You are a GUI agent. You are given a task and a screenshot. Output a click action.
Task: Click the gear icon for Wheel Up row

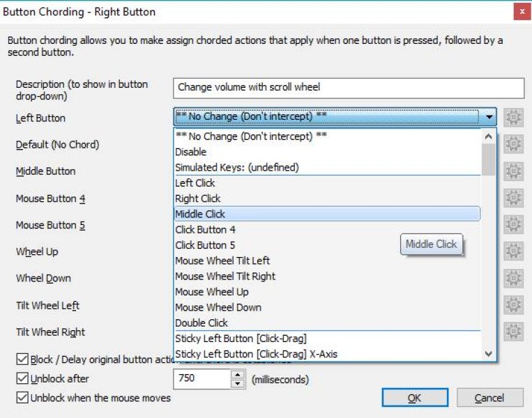(x=513, y=251)
